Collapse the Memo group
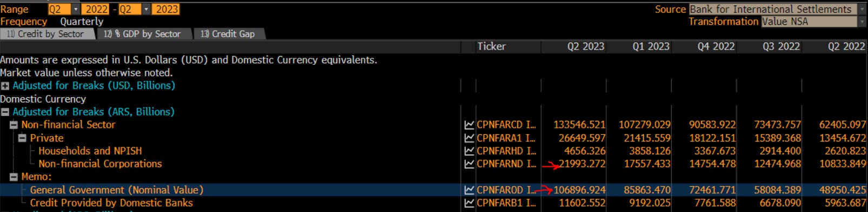Image resolution: width=868 pixels, height=212 pixels. pos(14,177)
